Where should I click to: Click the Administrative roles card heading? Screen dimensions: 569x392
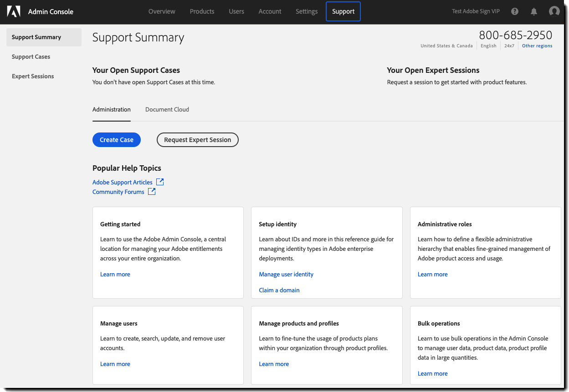pyautogui.click(x=445, y=224)
